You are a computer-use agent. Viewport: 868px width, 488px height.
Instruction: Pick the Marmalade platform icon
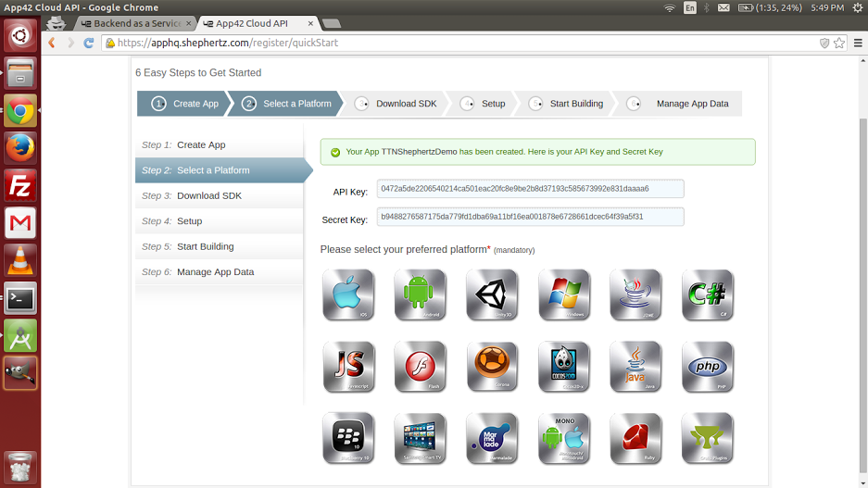point(492,438)
